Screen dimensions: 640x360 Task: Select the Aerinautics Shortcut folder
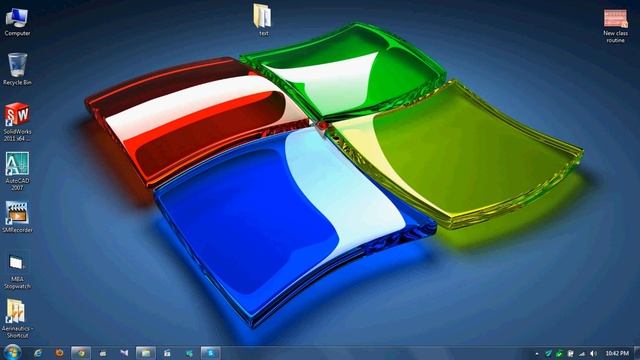(x=17, y=318)
